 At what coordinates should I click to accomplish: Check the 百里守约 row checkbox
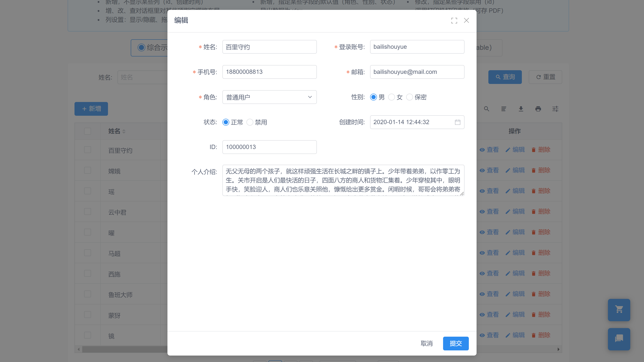pyautogui.click(x=88, y=150)
